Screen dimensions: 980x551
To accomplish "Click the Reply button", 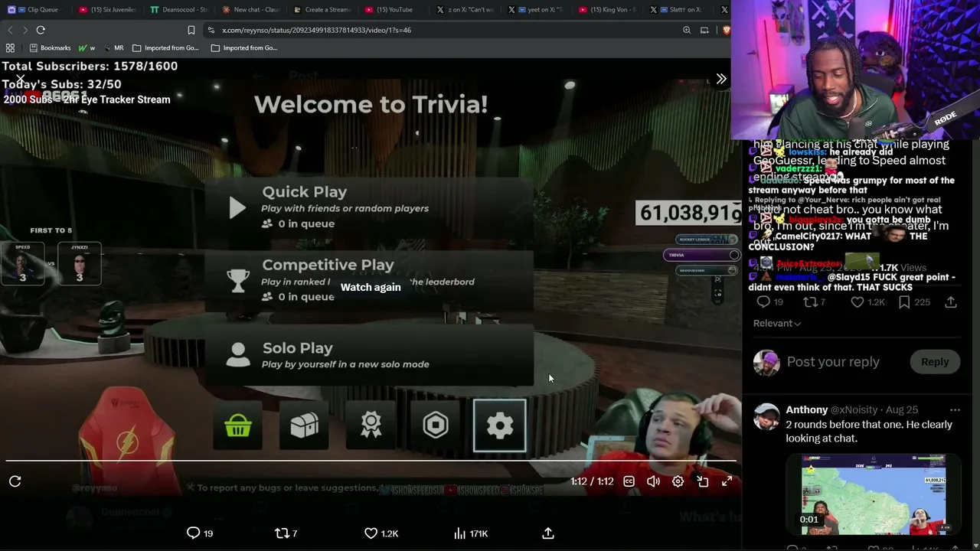I will coord(934,362).
